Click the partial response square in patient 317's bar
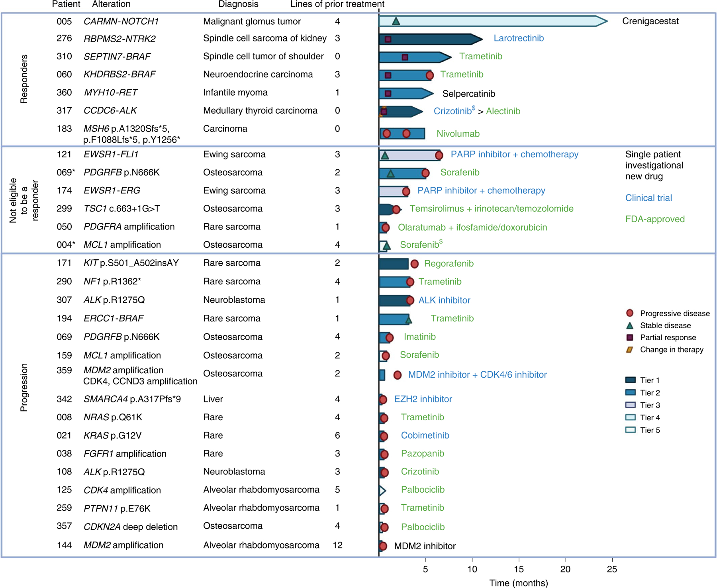 pyautogui.click(x=384, y=112)
